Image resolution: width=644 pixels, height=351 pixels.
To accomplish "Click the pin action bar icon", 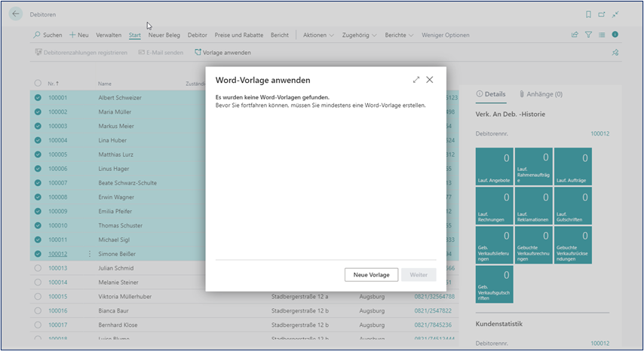I will (x=615, y=53).
